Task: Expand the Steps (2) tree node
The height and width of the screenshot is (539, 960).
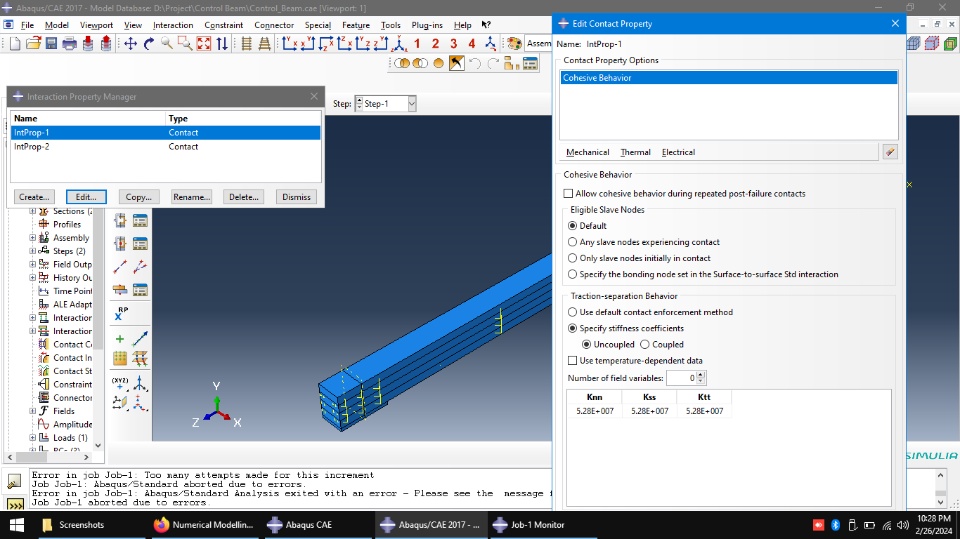Action: [32, 251]
